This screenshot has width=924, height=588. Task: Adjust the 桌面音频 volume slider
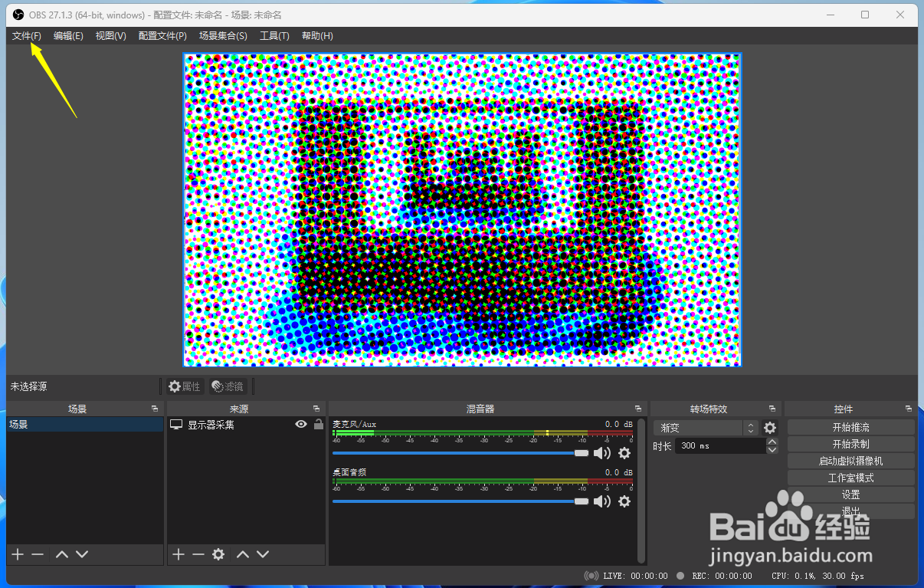pyautogui.click(x=460, y=501)
